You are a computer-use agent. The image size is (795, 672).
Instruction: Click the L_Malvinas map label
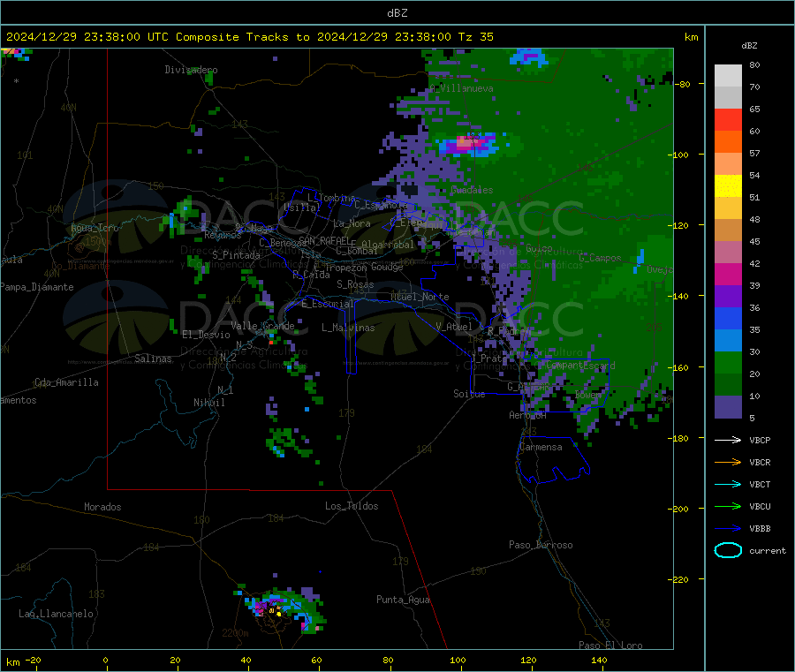[x=348, y=328]
